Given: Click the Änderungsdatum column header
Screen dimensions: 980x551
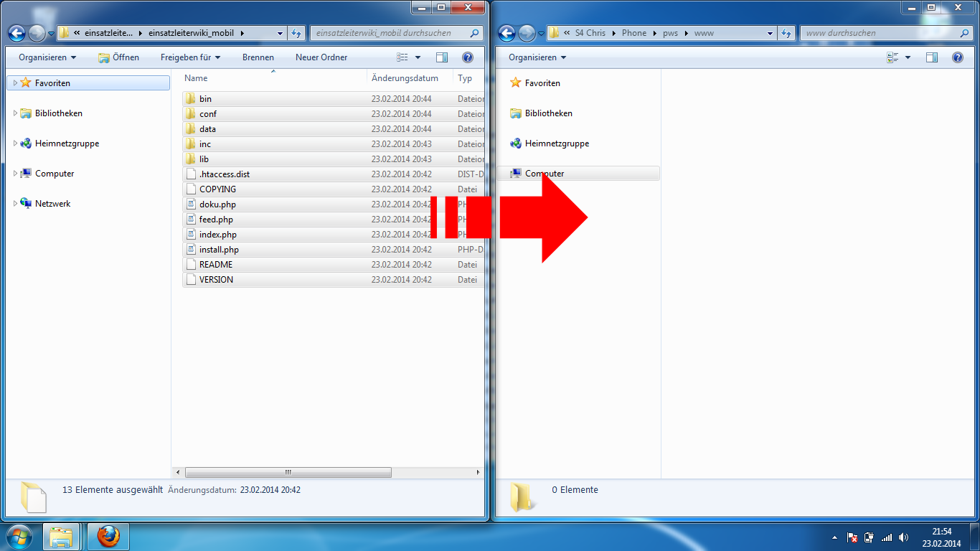Looking at the screenshot, I should [x=405, y=78].
